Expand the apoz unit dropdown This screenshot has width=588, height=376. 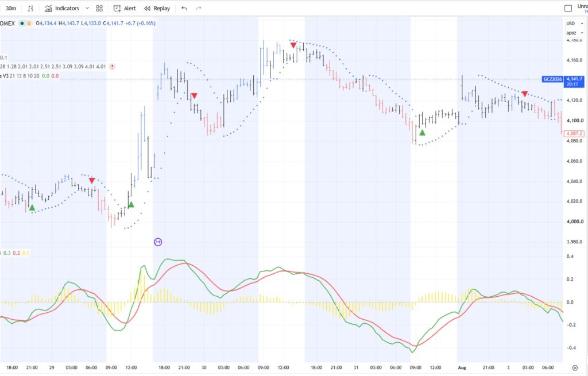click(x=574, y=33)
